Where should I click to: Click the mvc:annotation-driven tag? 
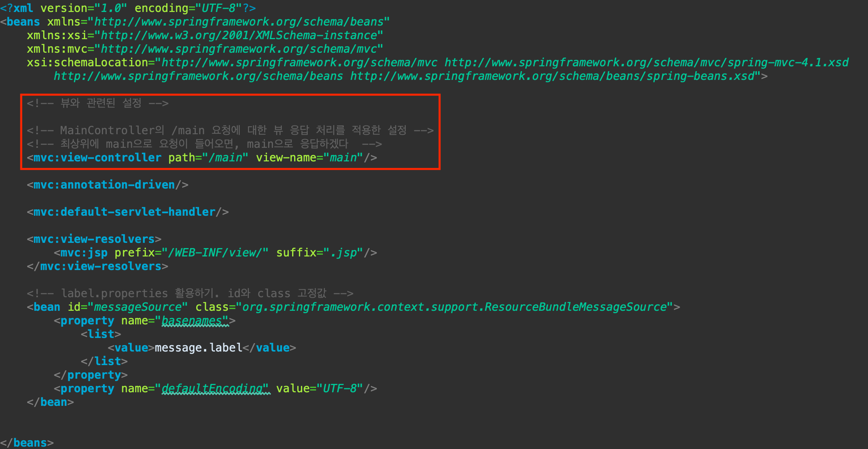[x=104, y=185]
